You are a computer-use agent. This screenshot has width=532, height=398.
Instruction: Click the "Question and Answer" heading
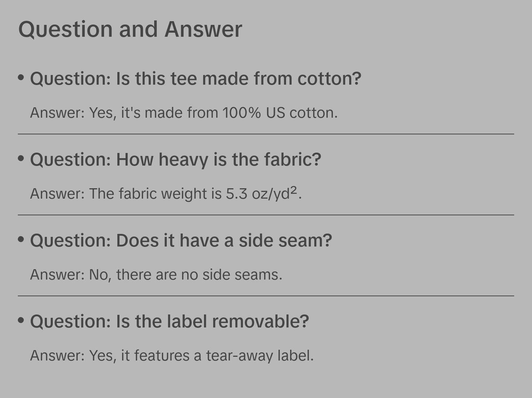point(130,29)
